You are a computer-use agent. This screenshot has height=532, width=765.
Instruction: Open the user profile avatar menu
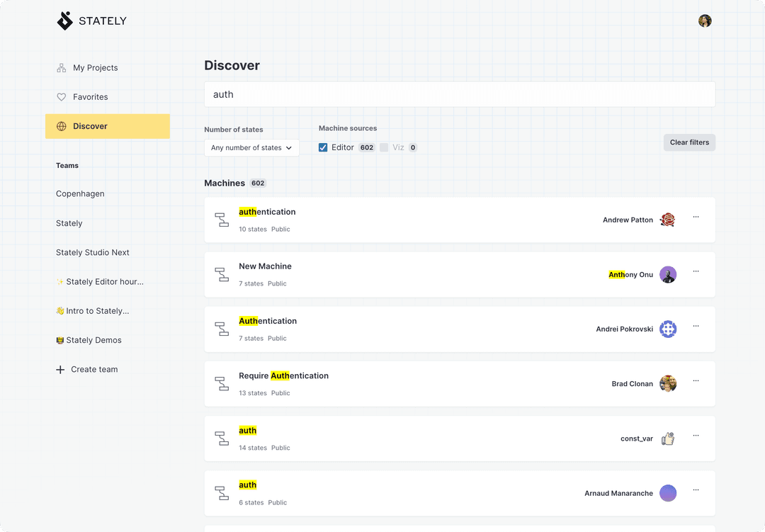pos(705,21)
